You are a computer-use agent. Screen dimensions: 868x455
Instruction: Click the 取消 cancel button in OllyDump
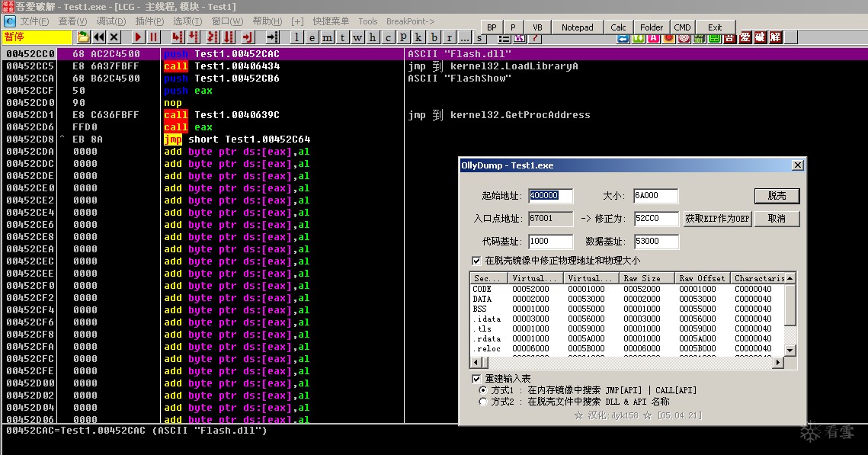777,219
